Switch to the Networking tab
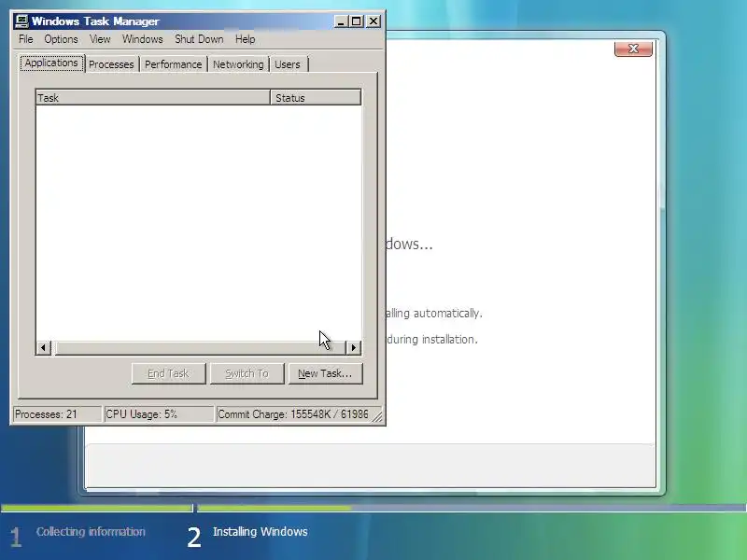The height and width of the screenshot is (560, 747). coord(238,64)
